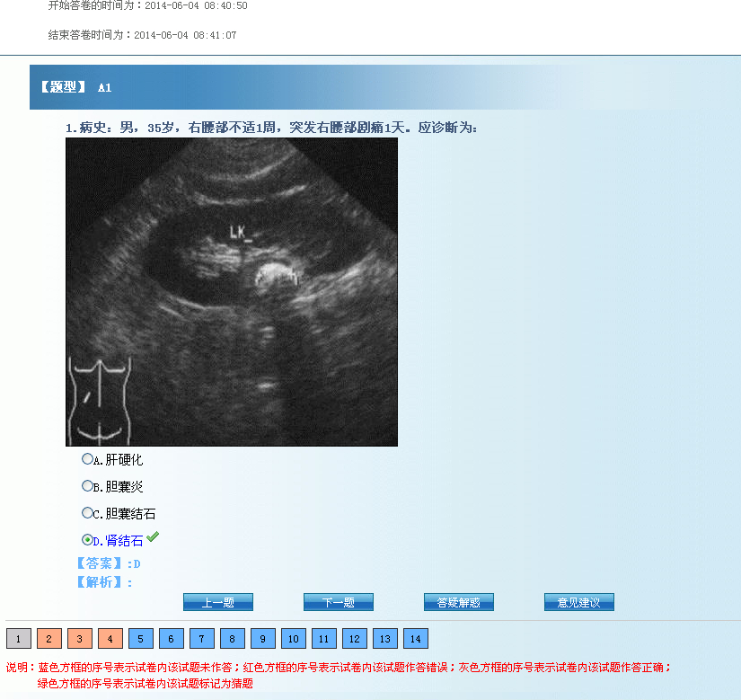Click the 绿色方框 legend line
741x700 pixels.
coord(146,684)
